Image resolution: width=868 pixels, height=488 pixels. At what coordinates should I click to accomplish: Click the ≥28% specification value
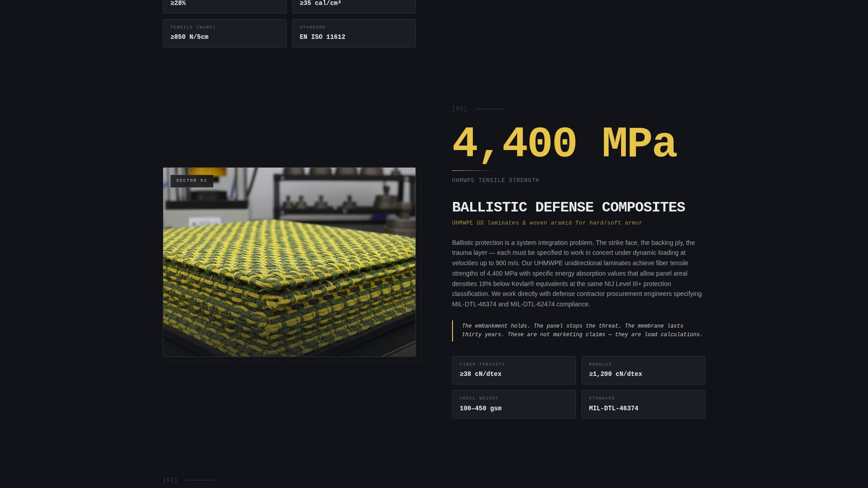point(178,3)
